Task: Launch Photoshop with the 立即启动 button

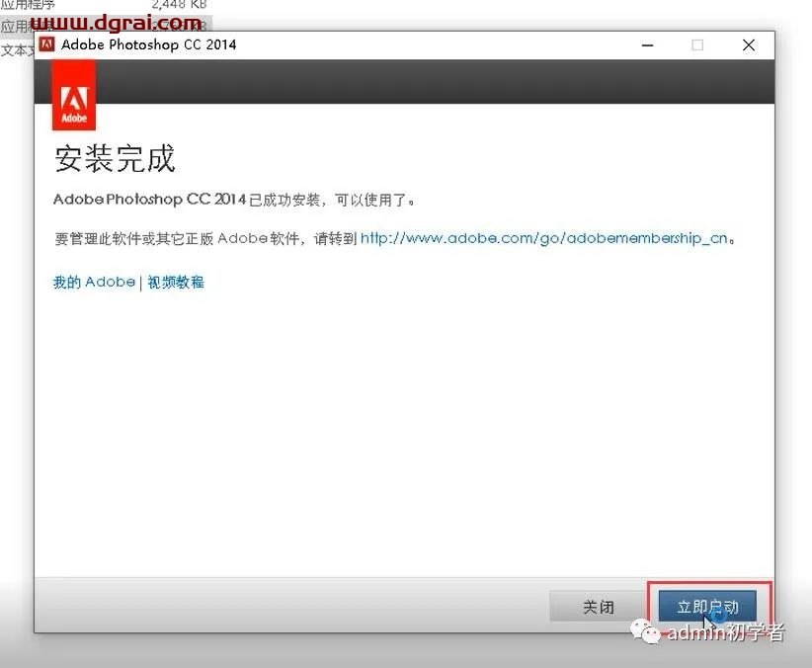Action: point(707,606)
